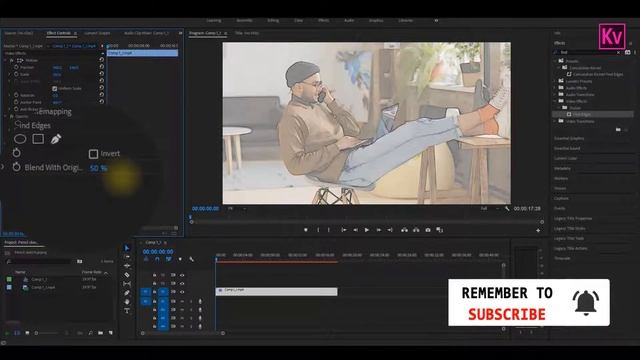Click the Effects panel search field
Viewport: 640px width, 360px height.
(x=587, y=52)
